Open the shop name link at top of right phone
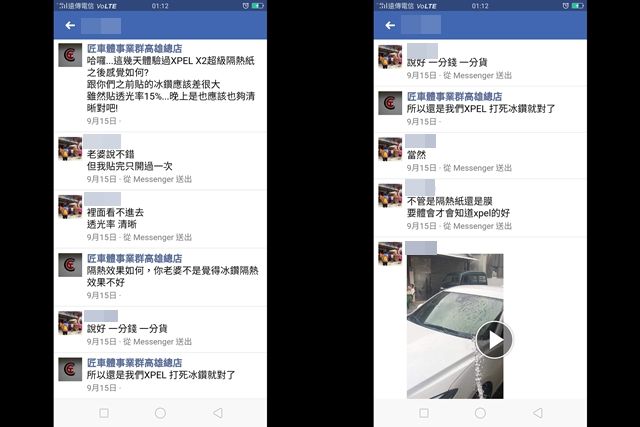This screenshot has width=640, height=427. (454, 97)
